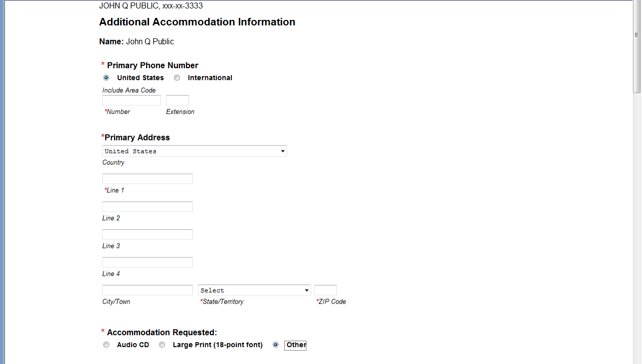Click the scrollbar track below the thumb
642x364 pixels.
[x=637, y=224]
